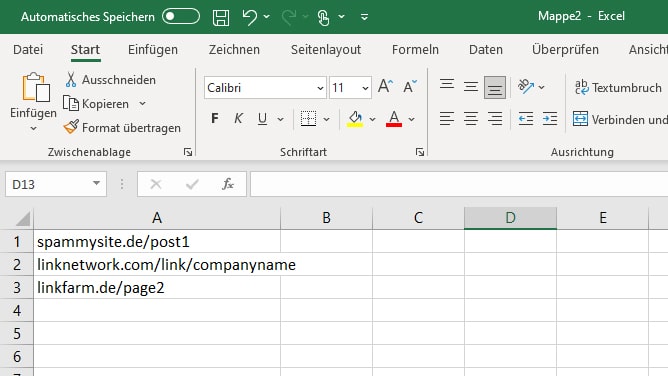Click the Redo arrow icon

click(x=289, y=17)
